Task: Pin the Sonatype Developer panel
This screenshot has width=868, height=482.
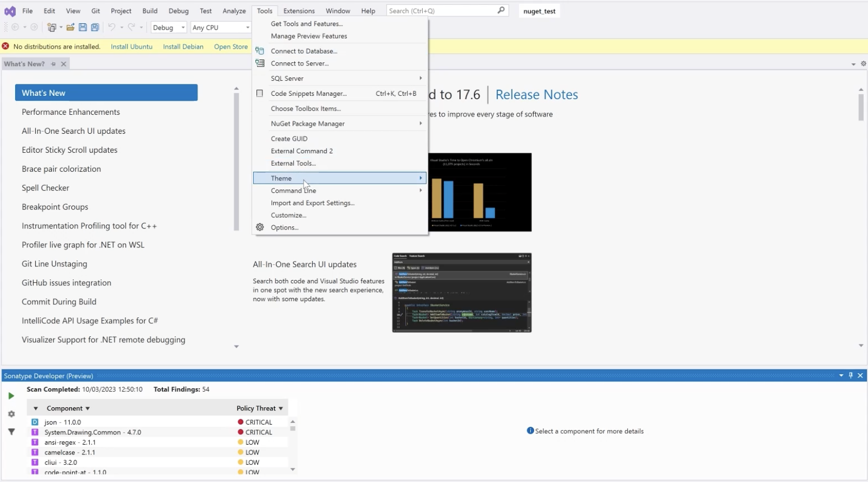Action: point(851,375)
